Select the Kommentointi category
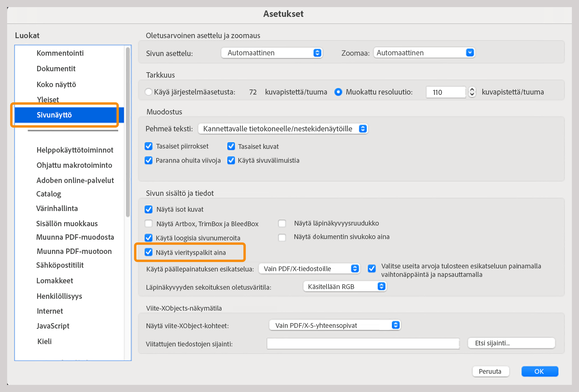 60,53
